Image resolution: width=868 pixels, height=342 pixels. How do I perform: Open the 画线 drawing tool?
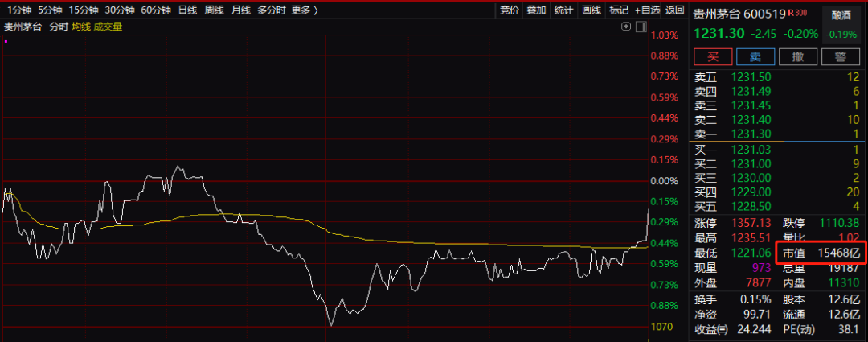pyautogui.click(x=592, y=10)
